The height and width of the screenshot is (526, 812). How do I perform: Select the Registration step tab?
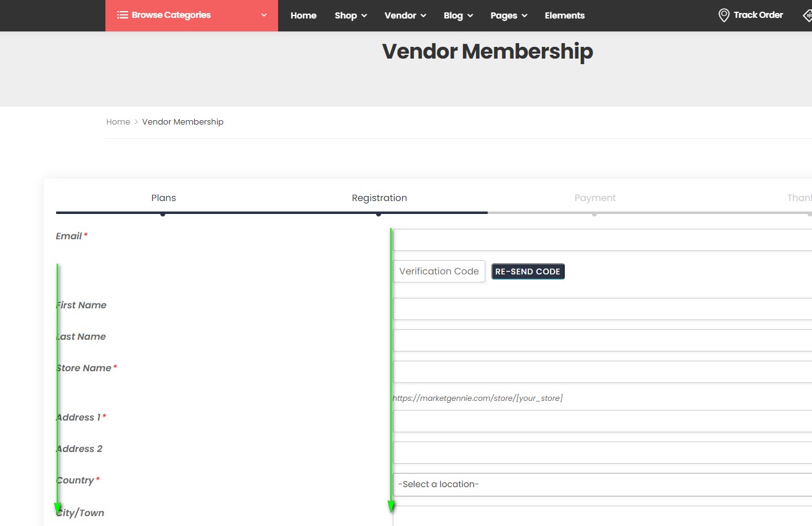pyautogui.click(x=379, y=198)
